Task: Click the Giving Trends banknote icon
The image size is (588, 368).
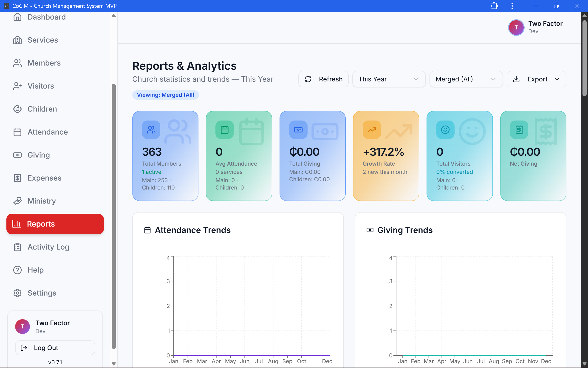Action: (370, 230)
